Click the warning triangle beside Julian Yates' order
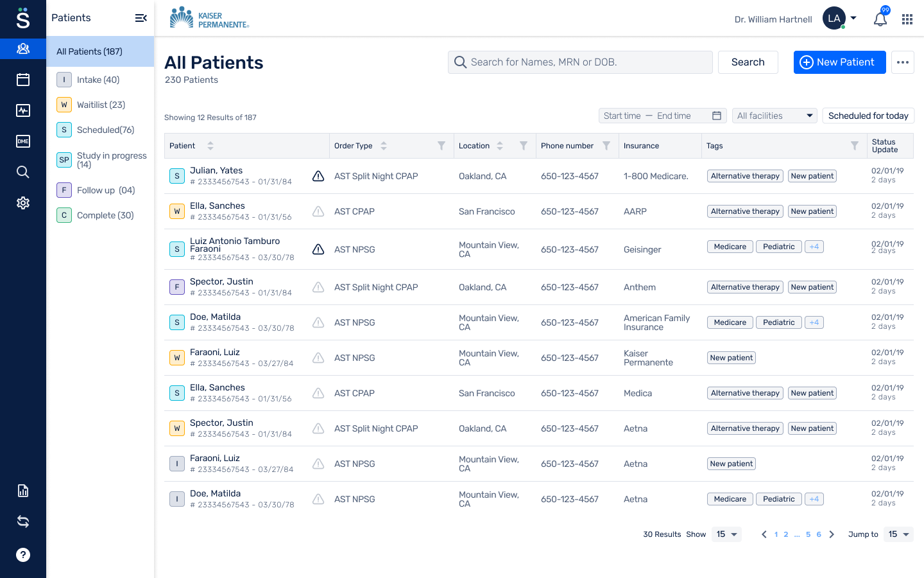 click(318, 175)
